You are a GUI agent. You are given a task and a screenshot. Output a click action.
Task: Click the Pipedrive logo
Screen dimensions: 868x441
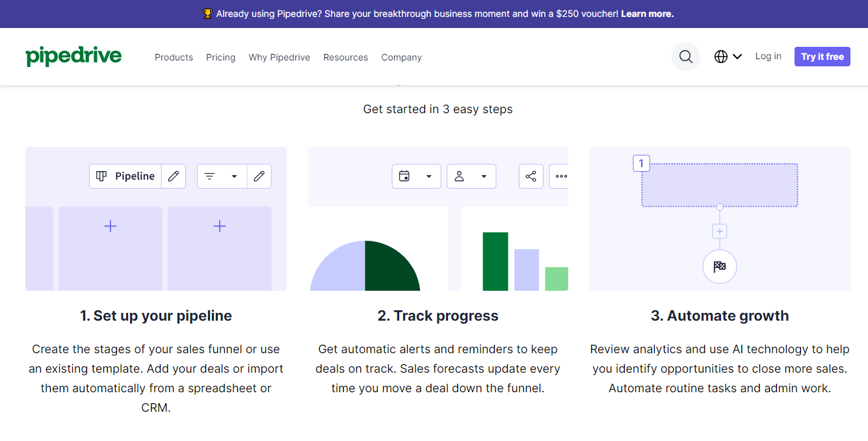click(x=73, y=57)
